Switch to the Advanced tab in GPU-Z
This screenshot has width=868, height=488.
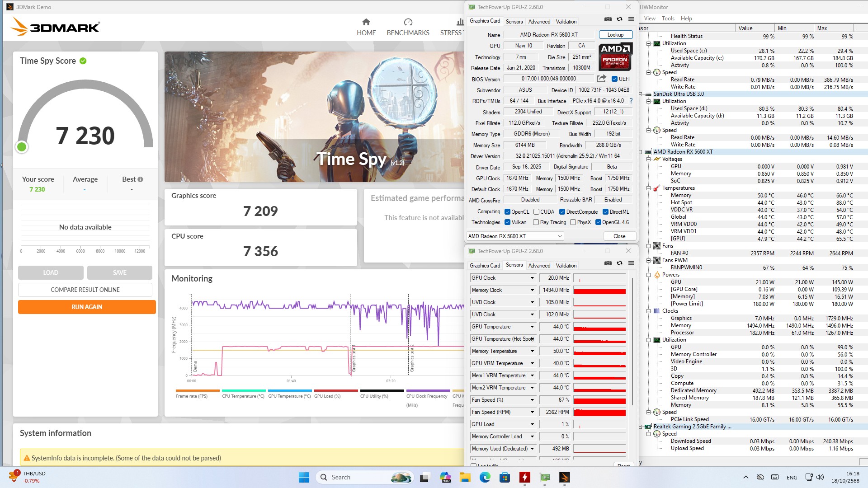539,21
